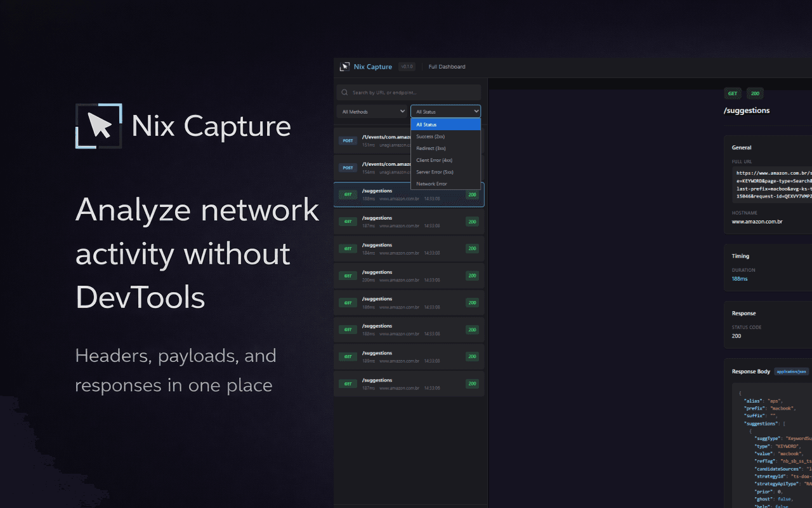This screenshot has width=812, height=508.
Task: Click the application/json badge in Response Body
Action: [791, 371]
